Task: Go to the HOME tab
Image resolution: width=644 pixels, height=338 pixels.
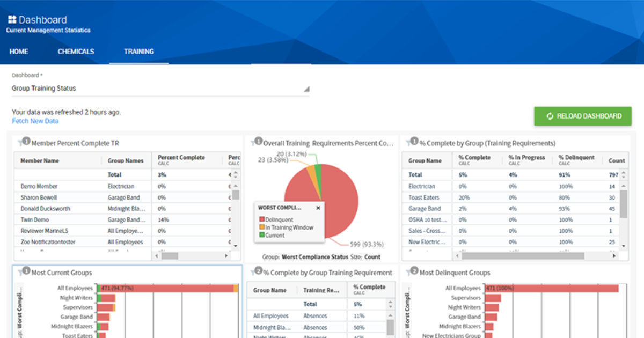Action: (x=19, y=52)
